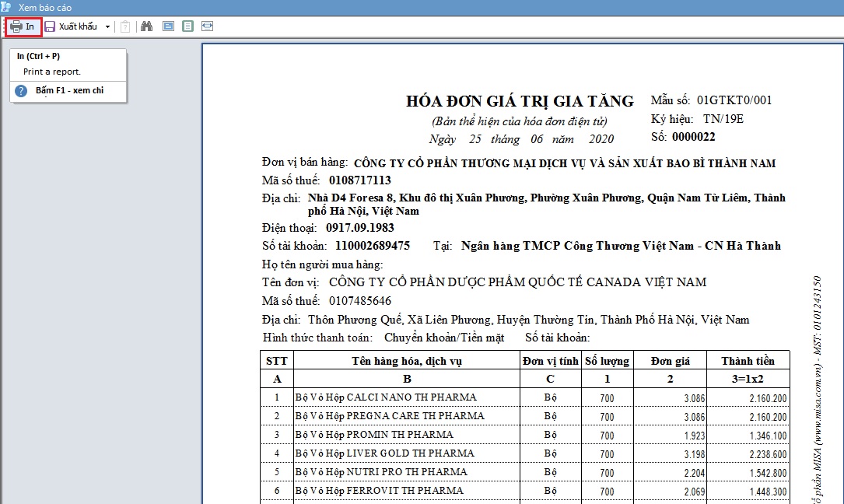This screenshot has width=844, height=504.
Task: Click the Số lượng column header
Action: [x=608, y=361]
